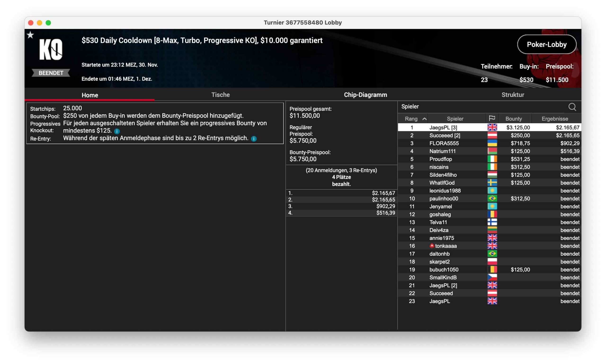The width and height of the screenshot is (606, 364).
Task: Open the Chip-Diagramm tab
Action: coord(365,95)
